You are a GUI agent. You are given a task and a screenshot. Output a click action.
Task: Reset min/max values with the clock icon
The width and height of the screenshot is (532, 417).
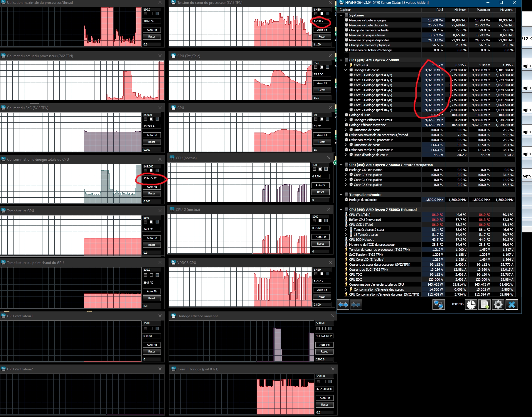pos(471,305)
